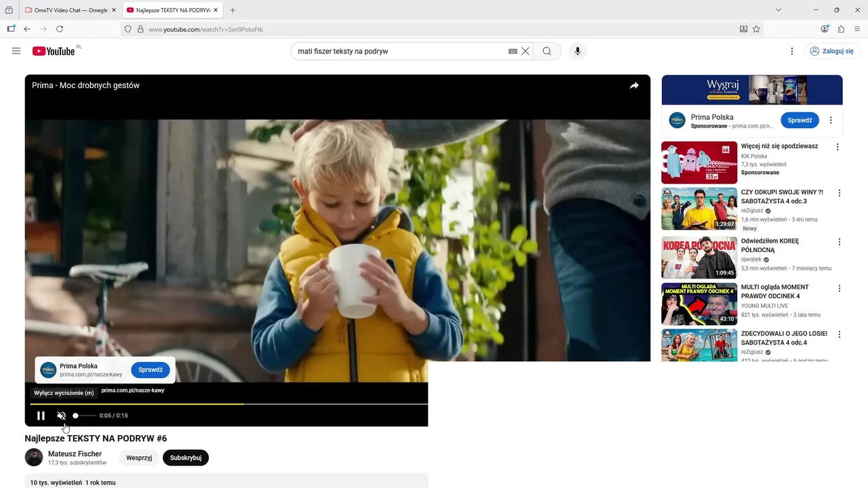Start voice search with microphone icon
This screenshot has height=488, width=868.
point(578,51)
